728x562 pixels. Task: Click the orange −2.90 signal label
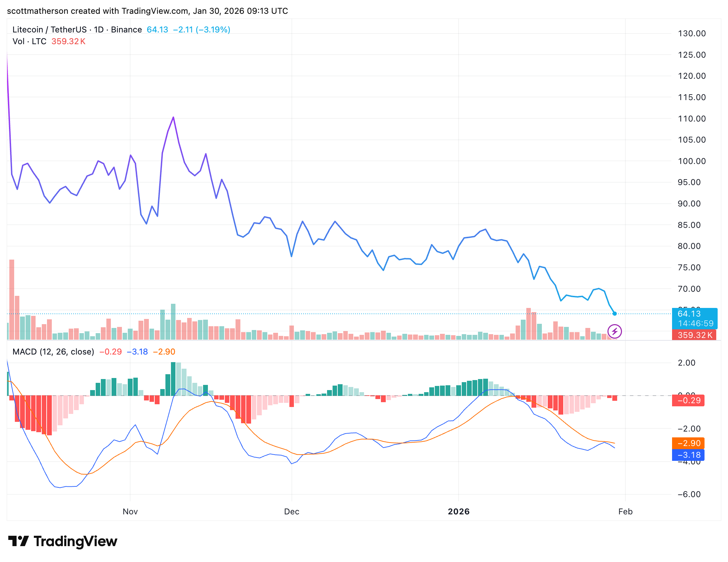688,443
